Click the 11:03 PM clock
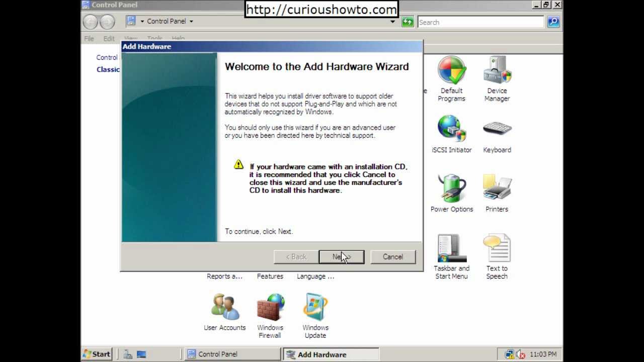This screenshot has height=362, width=644. [543, 354]
